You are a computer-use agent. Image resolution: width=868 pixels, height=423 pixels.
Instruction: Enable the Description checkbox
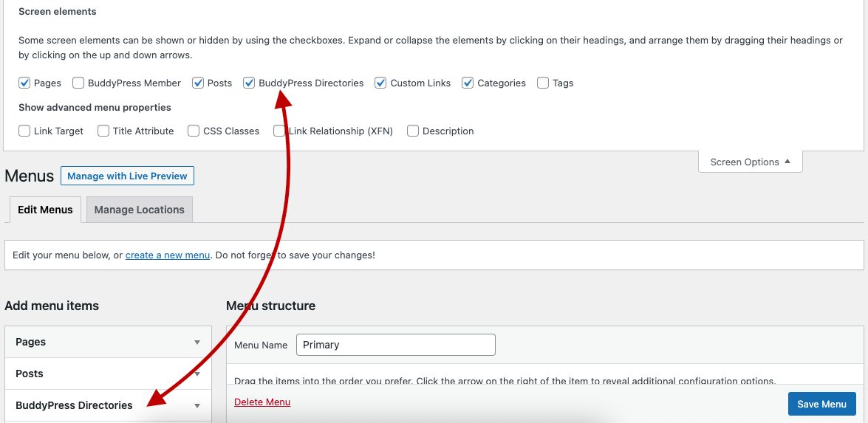pos(413,131)
